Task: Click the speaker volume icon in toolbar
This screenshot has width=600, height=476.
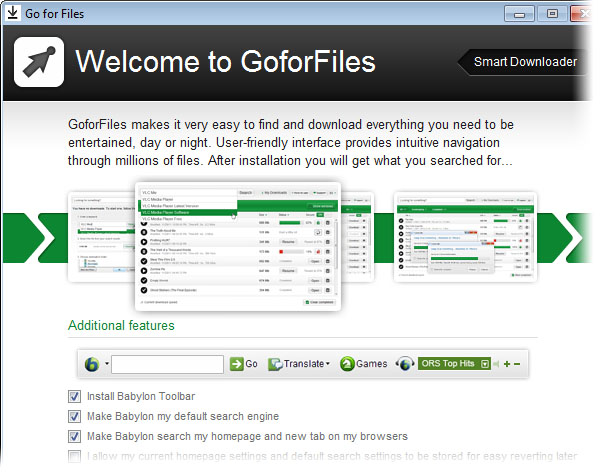Action: coord(496,364)
